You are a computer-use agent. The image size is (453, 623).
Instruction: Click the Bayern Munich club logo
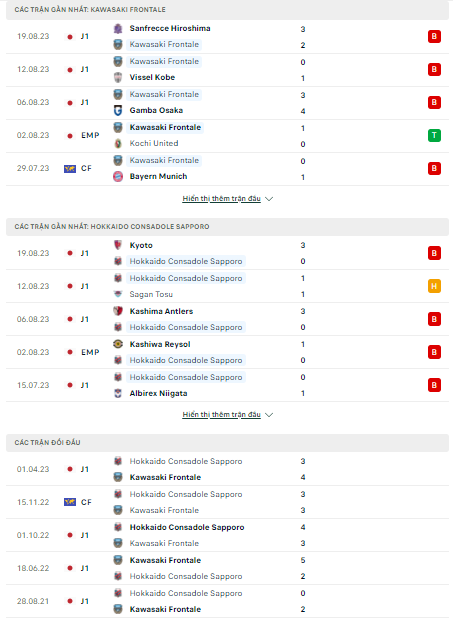pyautogui.click(x=118, y=176)
